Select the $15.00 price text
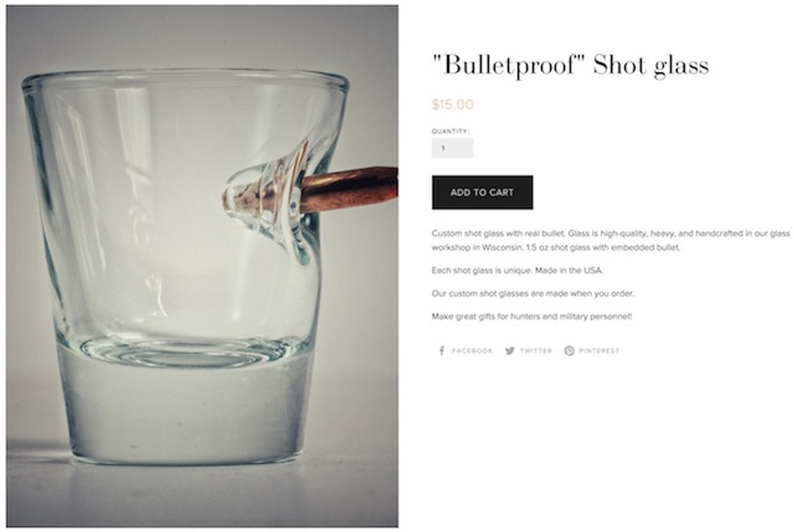794x532 pixels. click(x=452, y=105)
